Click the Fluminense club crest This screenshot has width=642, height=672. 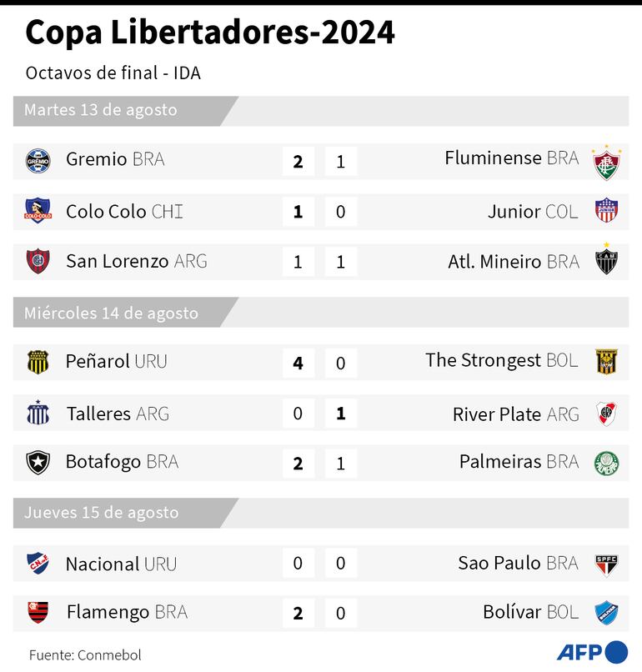point(605,163)
